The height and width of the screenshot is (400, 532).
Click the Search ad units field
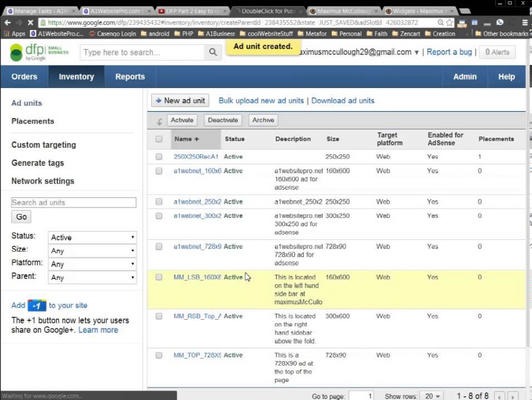point(73,203)
